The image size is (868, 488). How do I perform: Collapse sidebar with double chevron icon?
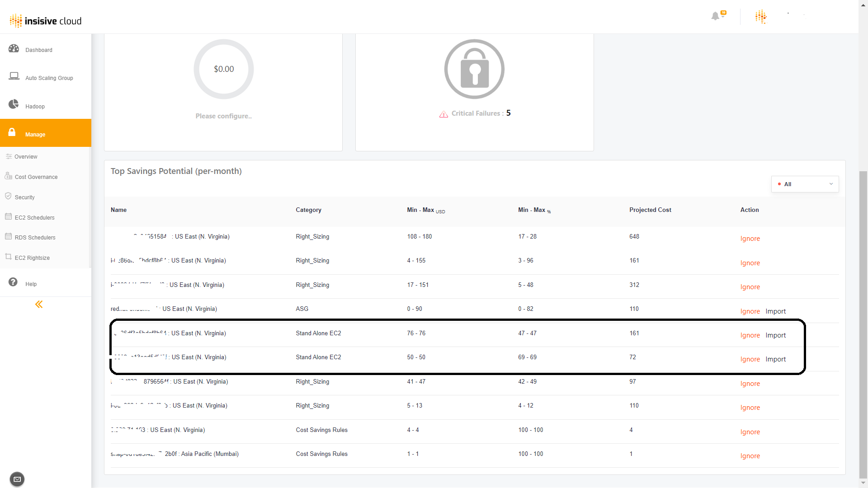(39, 305)
